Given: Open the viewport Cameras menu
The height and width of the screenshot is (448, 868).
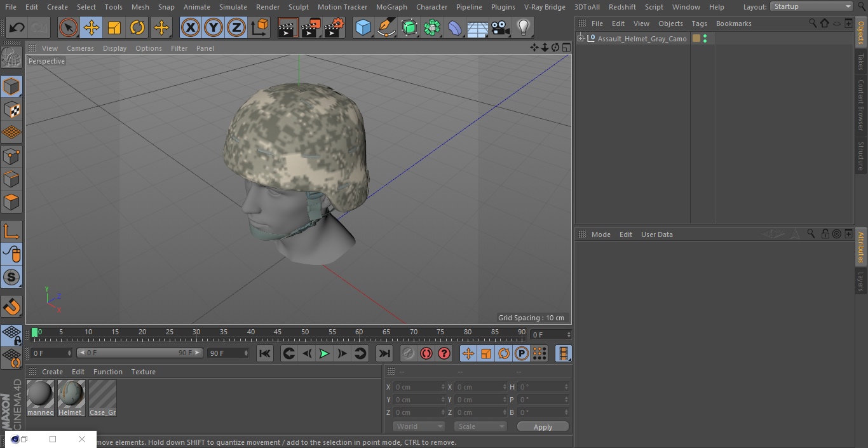Looking at the screenshot, I should click(x=80, y=48).
